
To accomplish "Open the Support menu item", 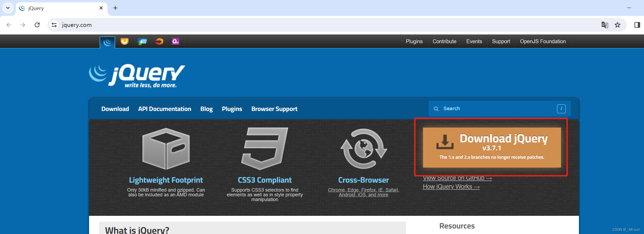I will coord(501,41).
